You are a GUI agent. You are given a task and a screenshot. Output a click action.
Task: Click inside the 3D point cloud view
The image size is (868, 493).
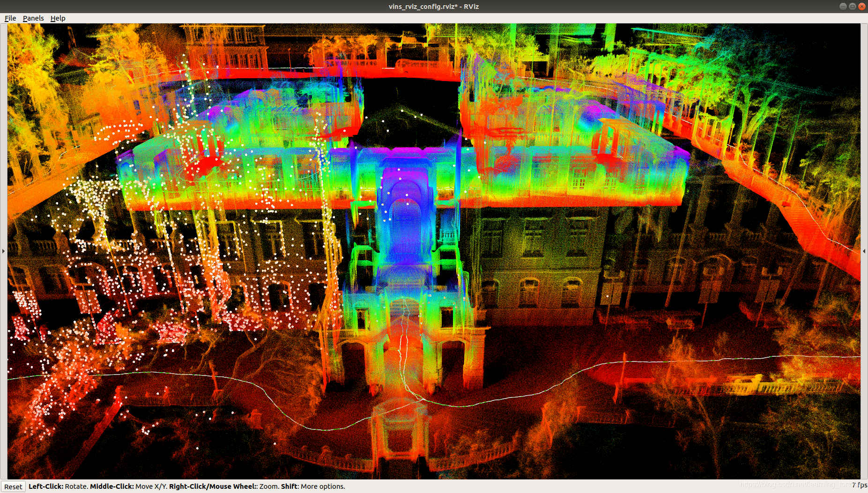(434, 251)
